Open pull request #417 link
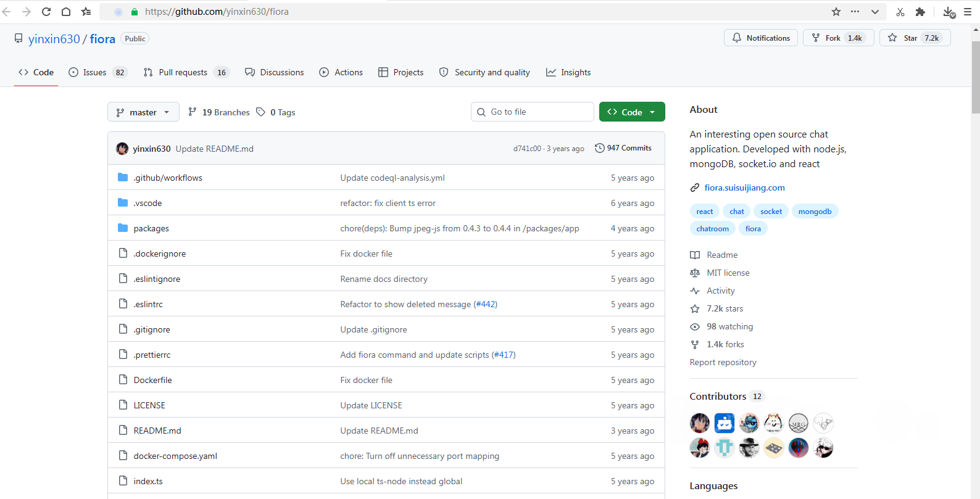 point(504,355)
